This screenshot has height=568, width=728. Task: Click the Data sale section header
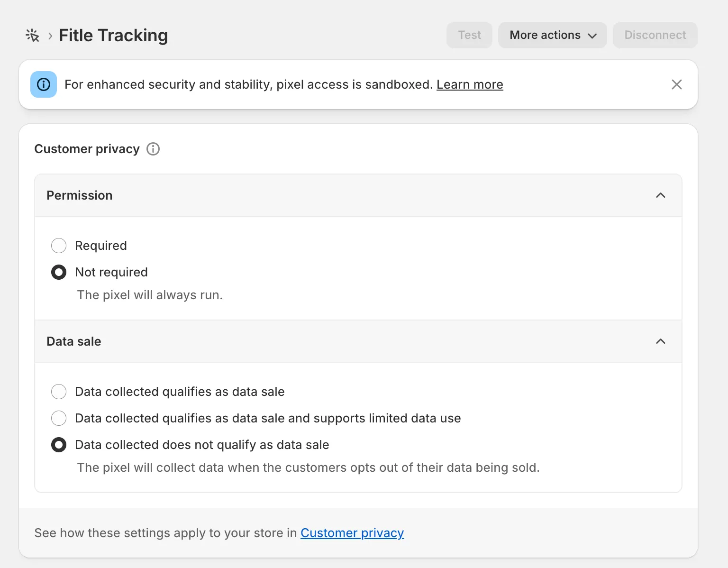click(74, 341)
